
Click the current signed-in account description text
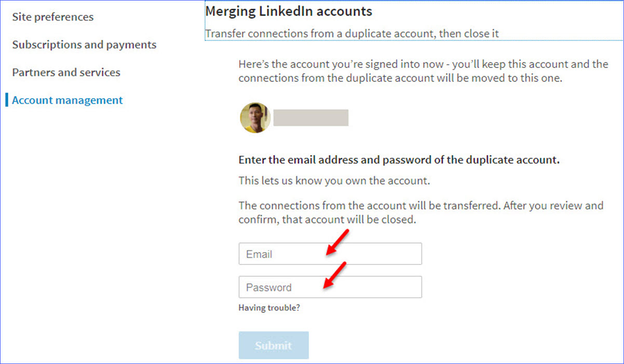click(x=423, y=71)
